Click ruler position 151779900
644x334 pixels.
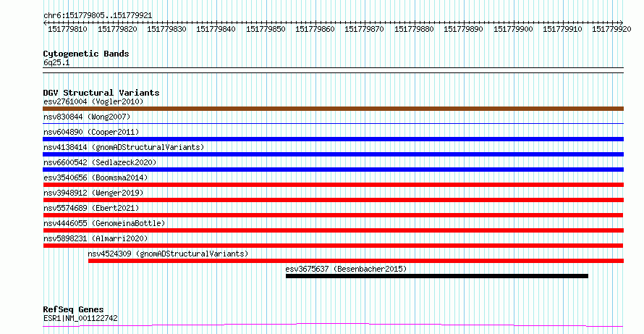coord(513,29)
